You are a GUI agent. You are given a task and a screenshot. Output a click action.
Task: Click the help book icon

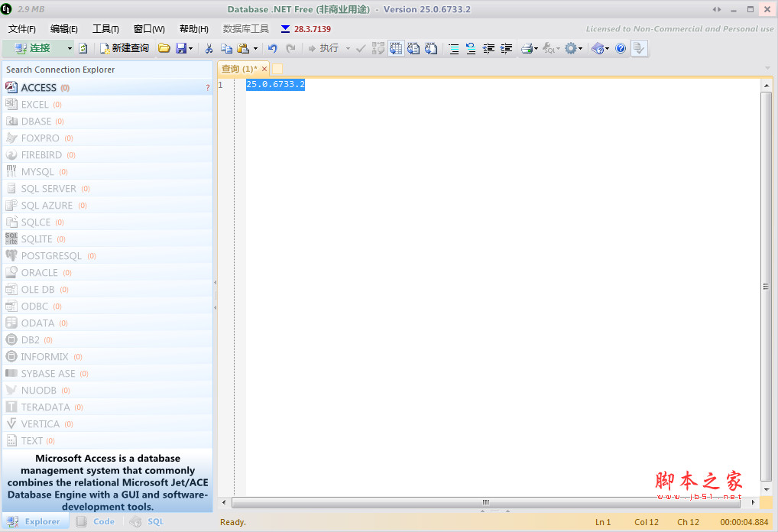(598, 48)
